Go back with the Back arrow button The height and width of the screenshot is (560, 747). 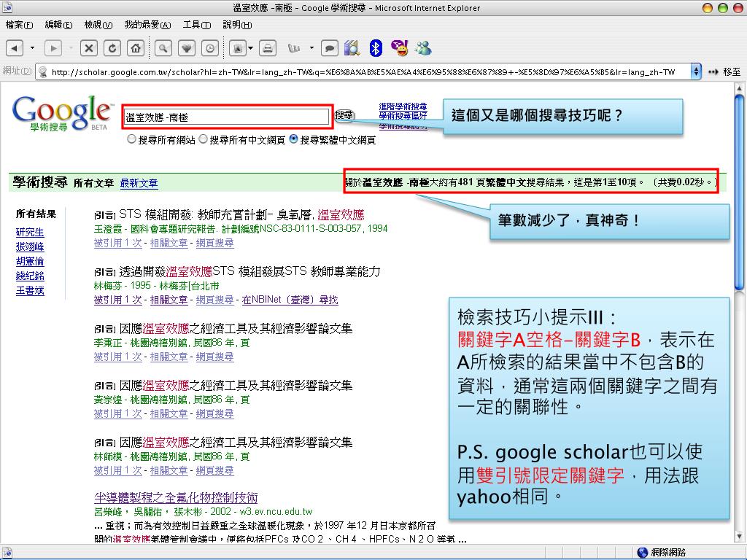(x=15, y=48)
